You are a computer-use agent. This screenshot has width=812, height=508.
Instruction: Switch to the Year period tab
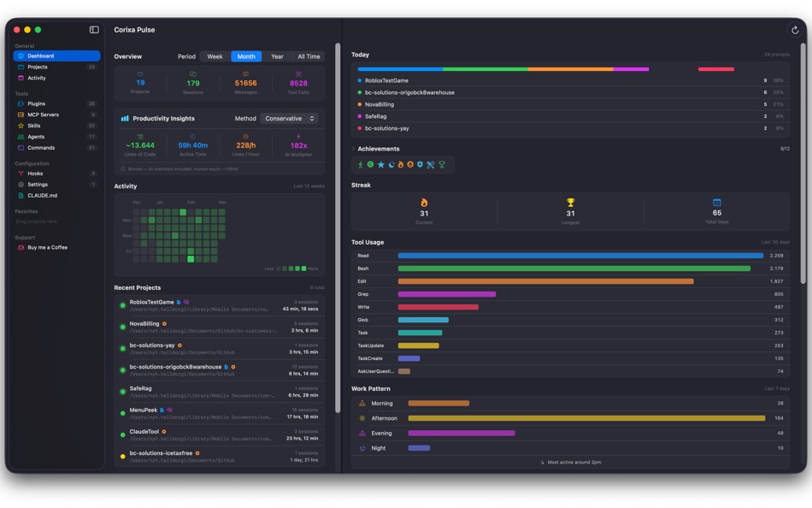pos(276,56)
